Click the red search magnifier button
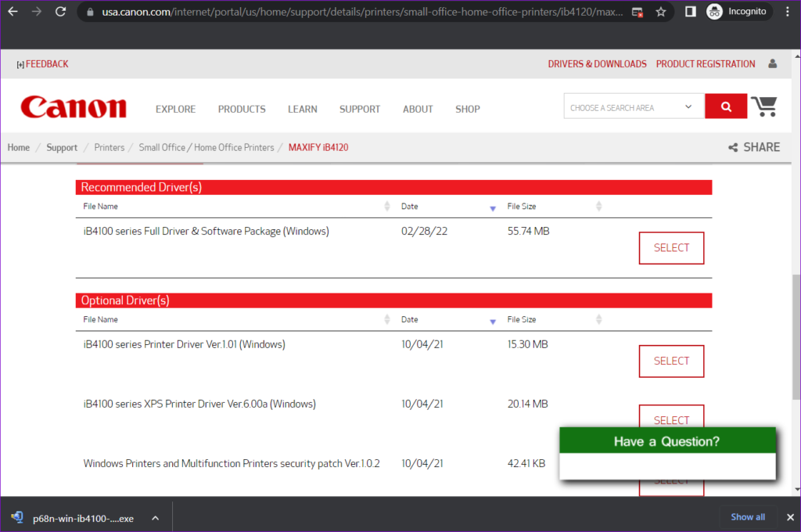801x532 pixels. [x=726, y=106]
